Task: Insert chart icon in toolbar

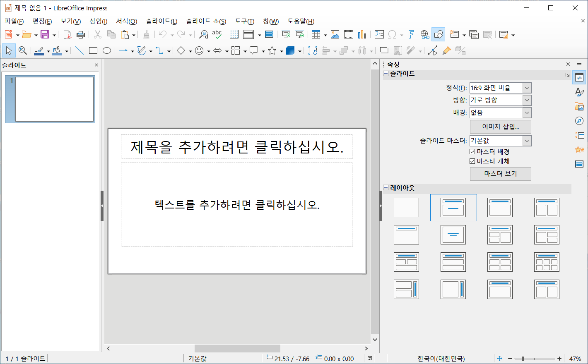Action: pyautogui.click(x=362, y=35)
